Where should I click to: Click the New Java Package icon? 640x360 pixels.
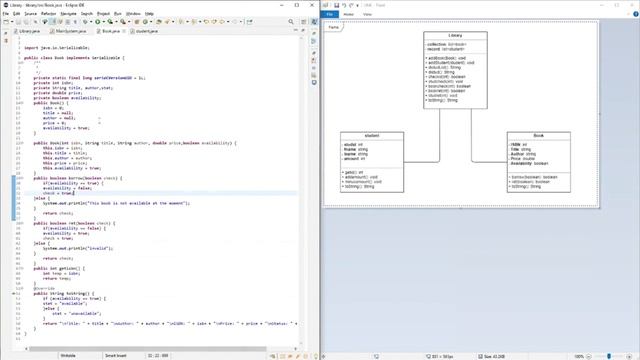137,22
